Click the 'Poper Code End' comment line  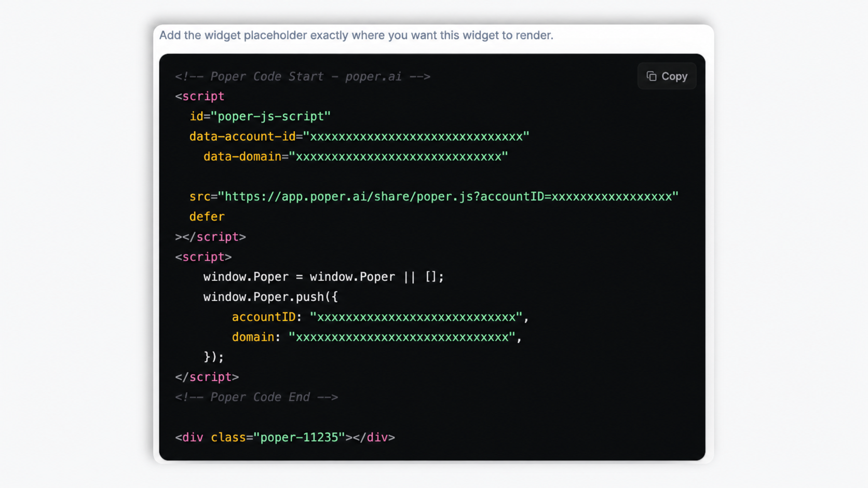tap(256, 397)
